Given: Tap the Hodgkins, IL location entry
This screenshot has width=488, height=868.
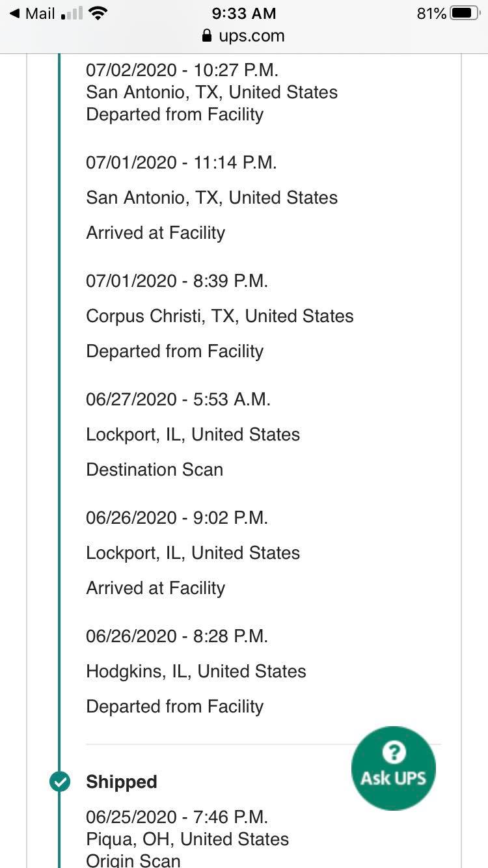Looking at the screenshot, I should coord(196,671).
